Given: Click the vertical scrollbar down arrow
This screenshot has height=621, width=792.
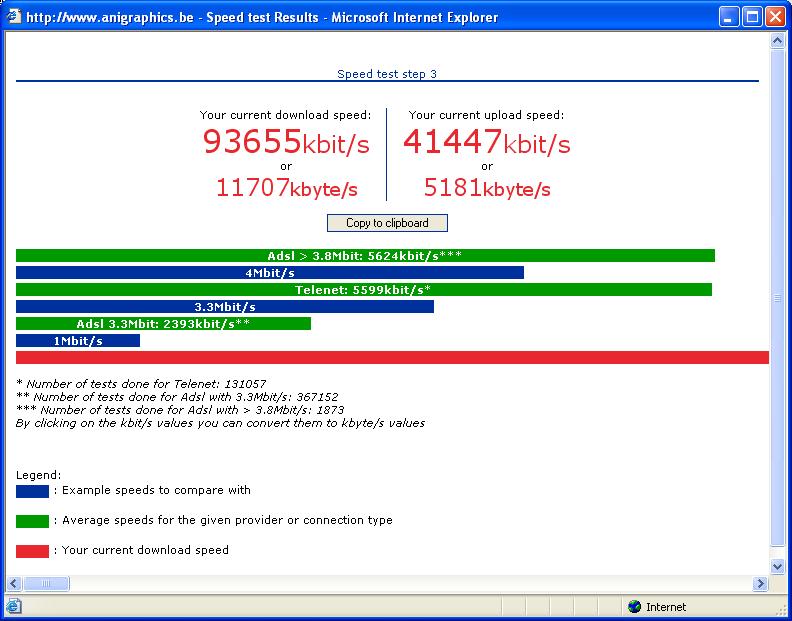Looking at the screenshot, I should coord(778,566).
